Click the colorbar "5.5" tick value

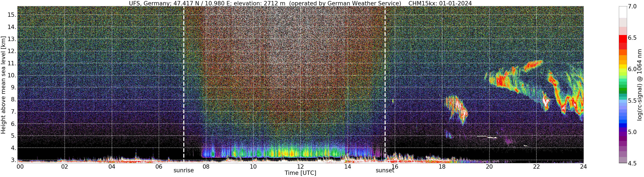(632, 101)
